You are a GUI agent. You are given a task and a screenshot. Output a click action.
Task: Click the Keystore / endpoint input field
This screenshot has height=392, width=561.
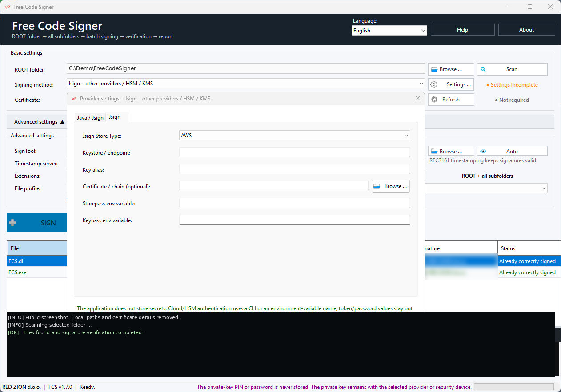(x=295, y=152)
